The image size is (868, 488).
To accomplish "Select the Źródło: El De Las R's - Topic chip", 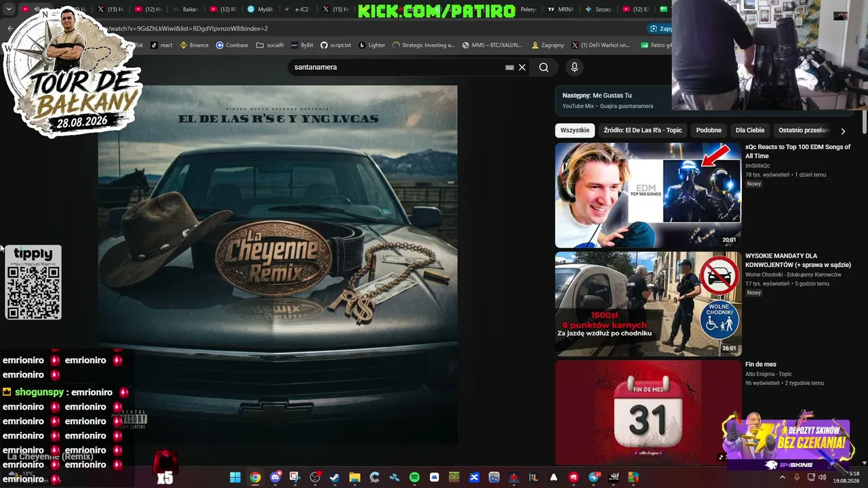I will (643, 130).
